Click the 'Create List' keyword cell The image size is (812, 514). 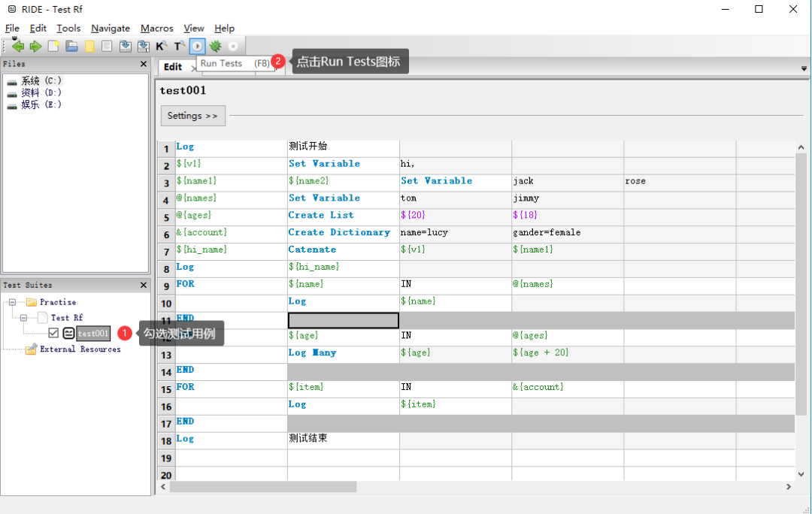click(x=344, y=217)
